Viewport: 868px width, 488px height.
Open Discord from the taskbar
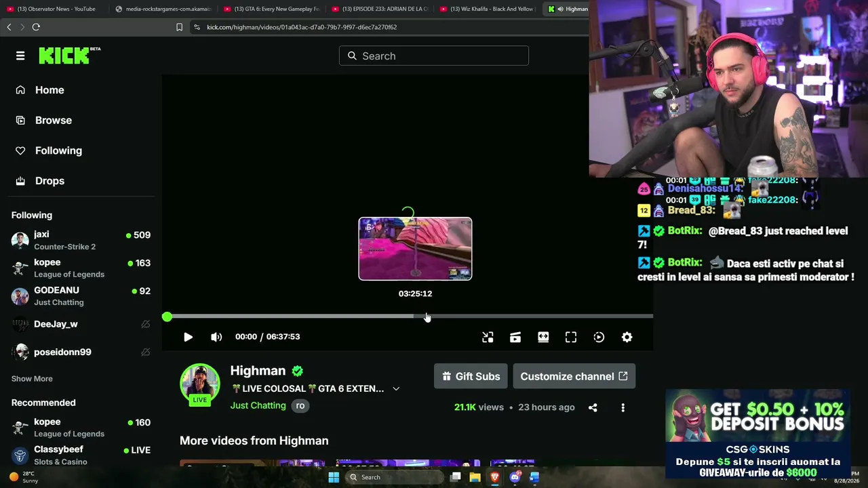tap(515, 477)
